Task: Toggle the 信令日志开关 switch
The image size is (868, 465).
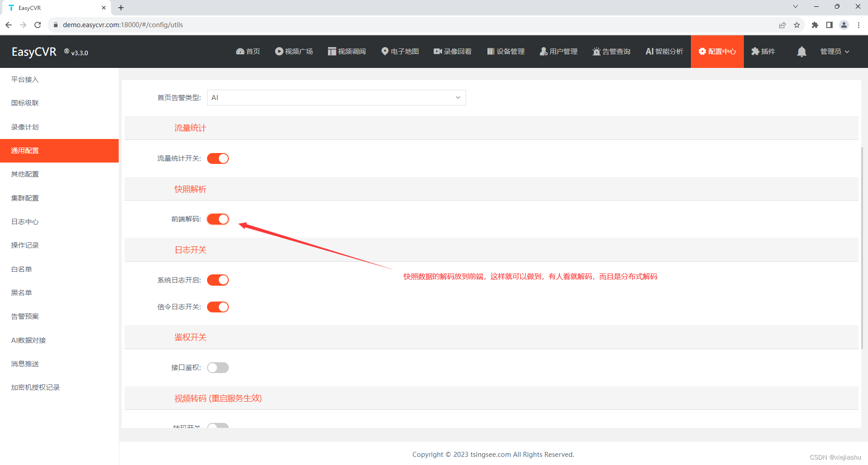Action: tap(218, 307)
